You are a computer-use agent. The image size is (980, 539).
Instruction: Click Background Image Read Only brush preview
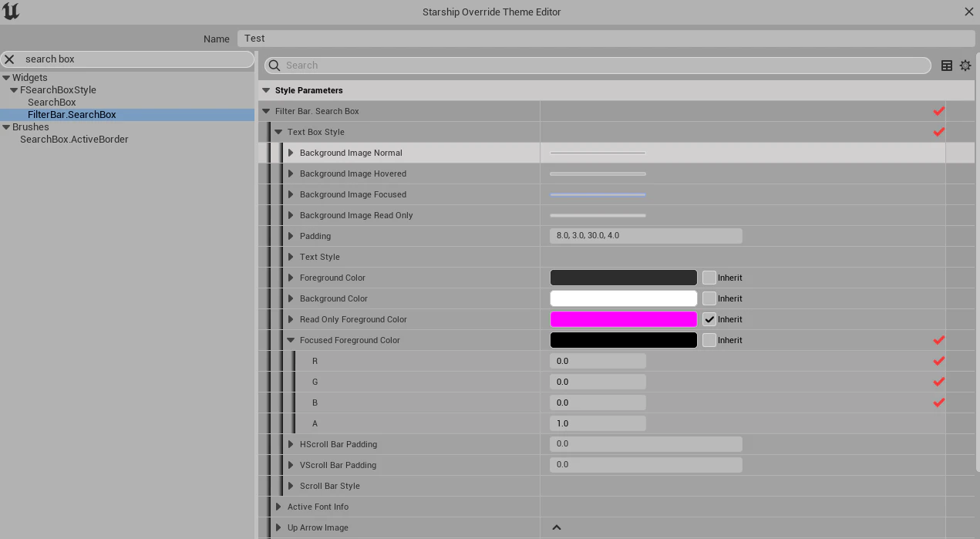point(598,215)
